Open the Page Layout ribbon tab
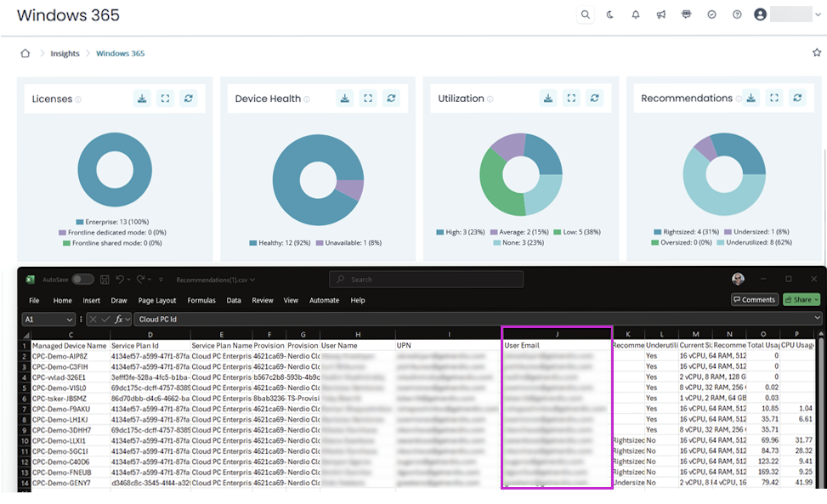Image resolution: width=827 pixels, height=504 pixels. tap(157, 300)
